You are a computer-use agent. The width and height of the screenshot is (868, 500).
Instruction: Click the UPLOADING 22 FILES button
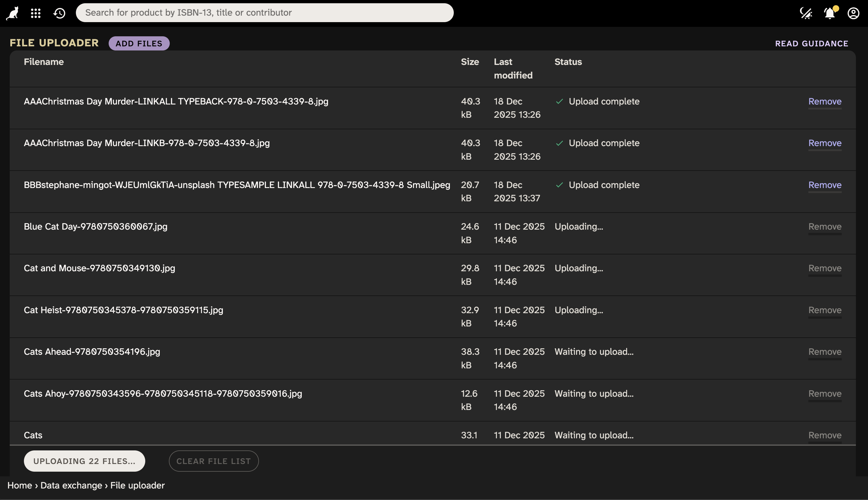click(84, 461)
